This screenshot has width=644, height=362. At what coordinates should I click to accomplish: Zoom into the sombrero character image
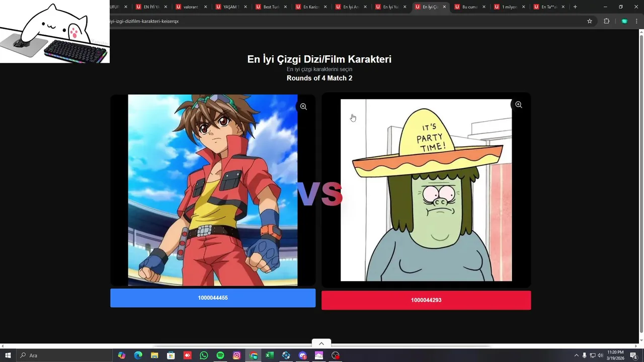pyautogui.click(x=518, y=105)
